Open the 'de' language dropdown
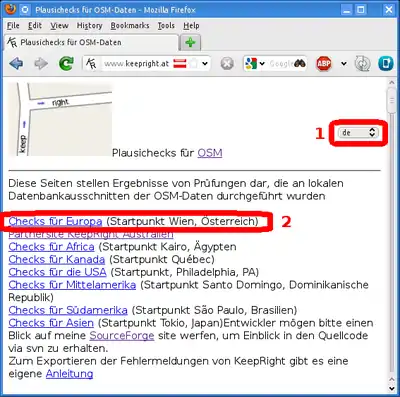This screenshot has width=400, height=397. [x=358, y=133]
